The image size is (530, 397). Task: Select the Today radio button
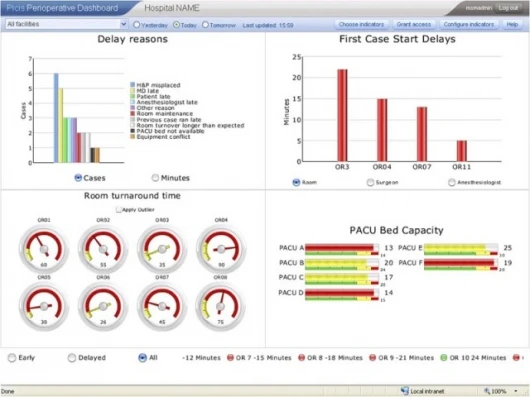click(176, 25)
